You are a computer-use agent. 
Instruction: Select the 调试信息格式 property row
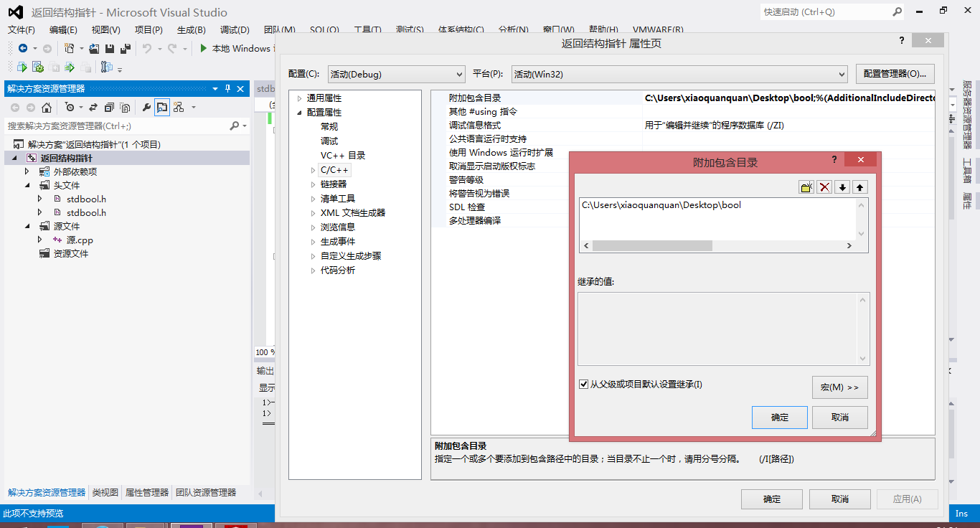pos(684,126)
